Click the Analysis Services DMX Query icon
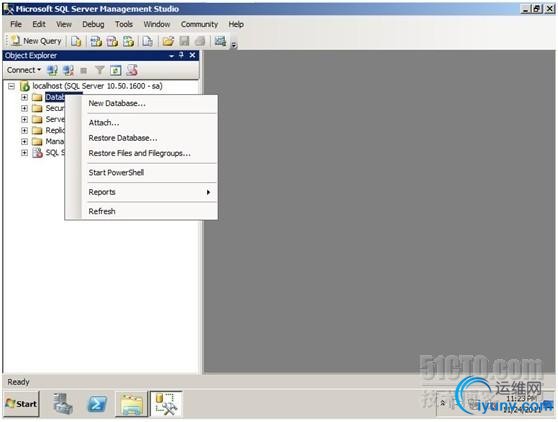 click(x=112, y=41)
